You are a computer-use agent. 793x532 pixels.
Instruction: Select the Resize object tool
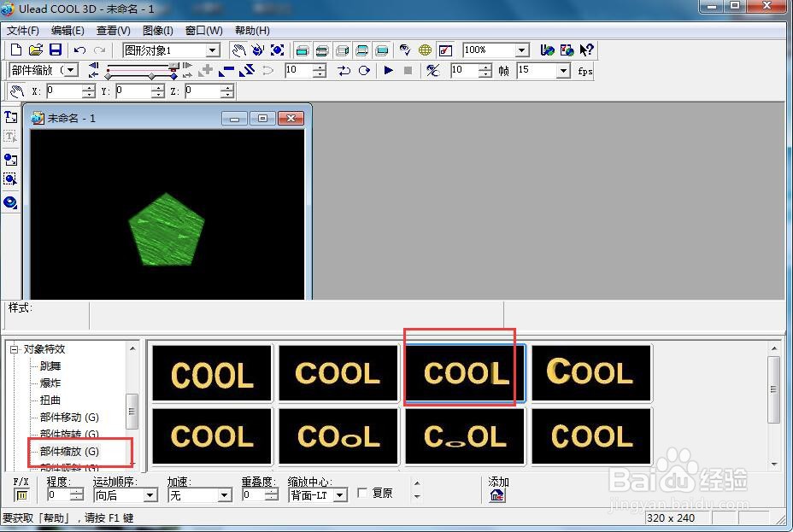[277, 50]
